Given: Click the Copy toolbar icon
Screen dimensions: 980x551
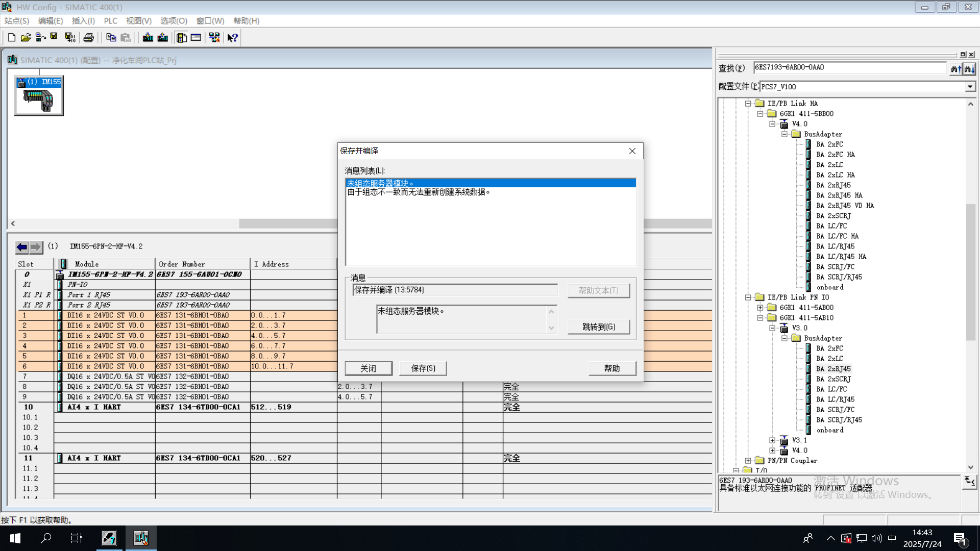Looking at the screenshot, I should click(111, 37).
